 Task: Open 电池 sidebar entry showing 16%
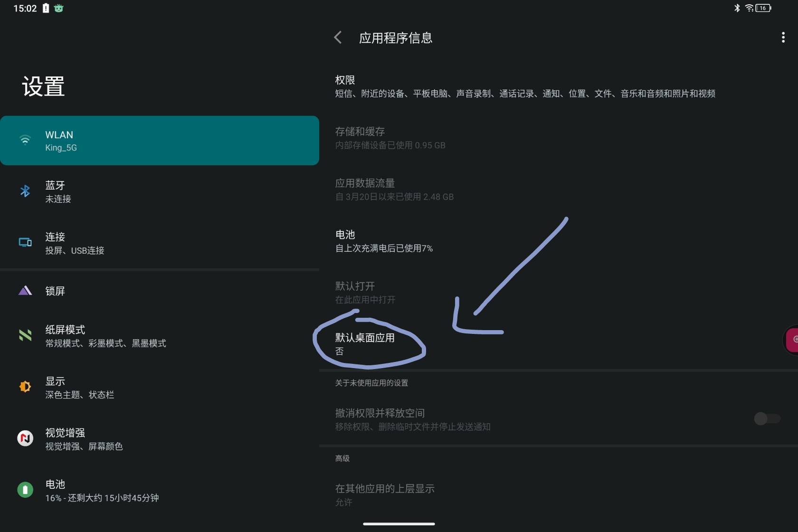[x=160, y=490]
